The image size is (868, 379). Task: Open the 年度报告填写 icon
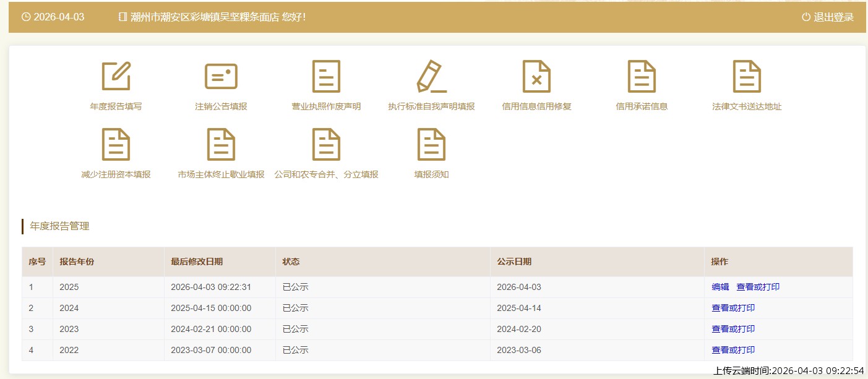[x=116, y=77]
